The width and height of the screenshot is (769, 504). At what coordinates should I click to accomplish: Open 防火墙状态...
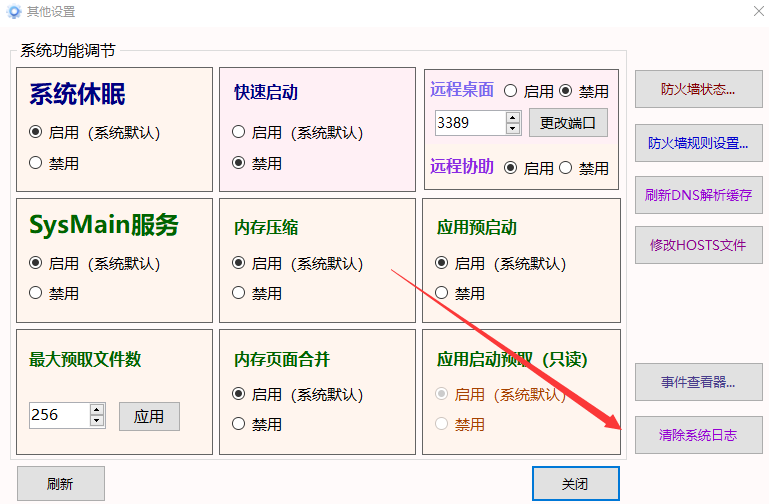click(x=698, y=89)
